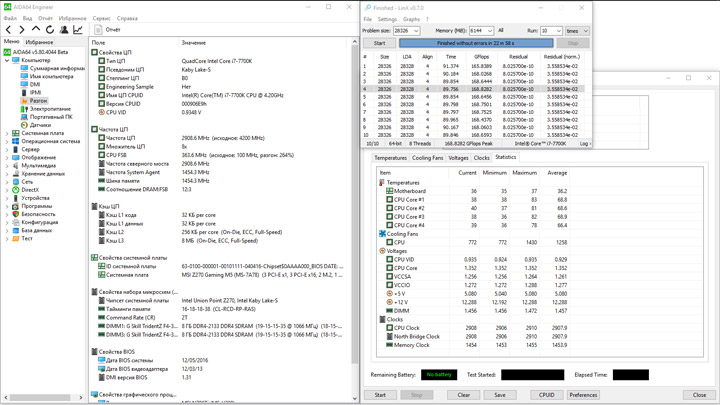Screen dimensions: 720x405
Task: Select Разгон item in the tree
Action: coord(38,101)
